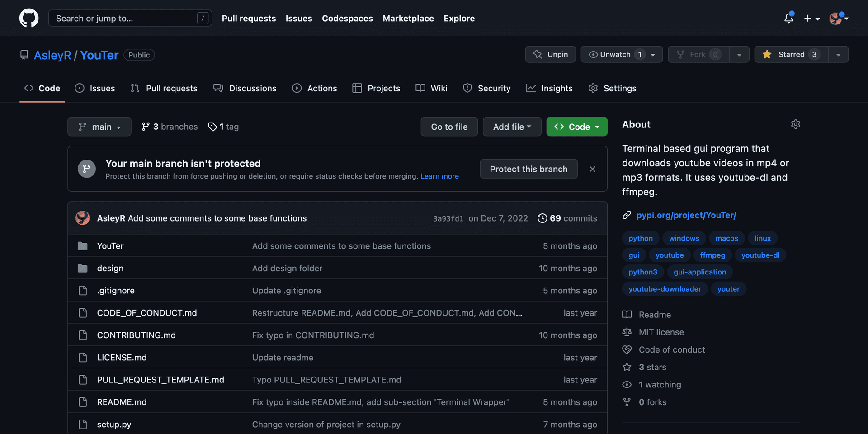
Task: Switch to the Pull requests repository tab
Action: (164, 88)
